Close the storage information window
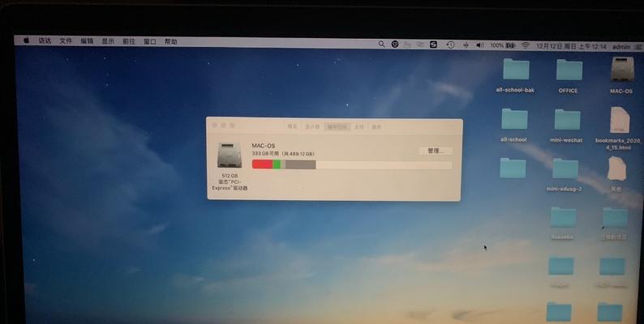Screen dimensions: 644x324 coord(214,125)
